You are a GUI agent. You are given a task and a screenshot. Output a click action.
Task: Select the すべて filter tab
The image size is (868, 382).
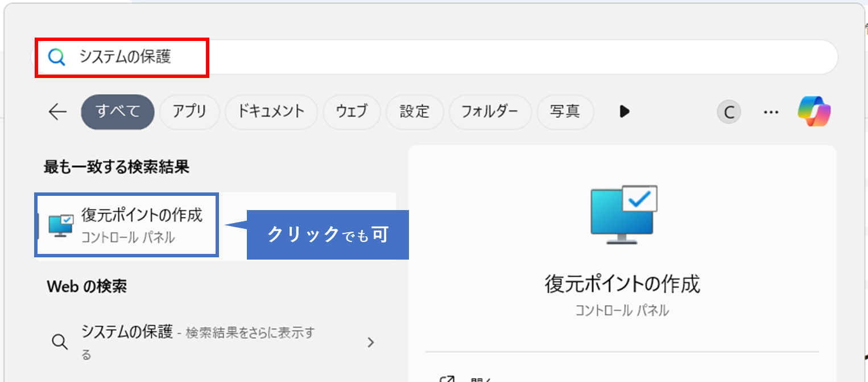118,112
